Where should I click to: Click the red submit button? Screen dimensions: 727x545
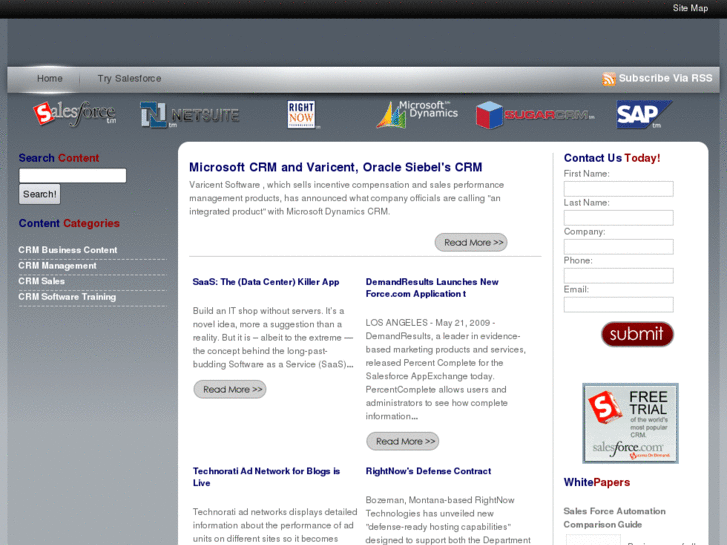click(637, 334)
